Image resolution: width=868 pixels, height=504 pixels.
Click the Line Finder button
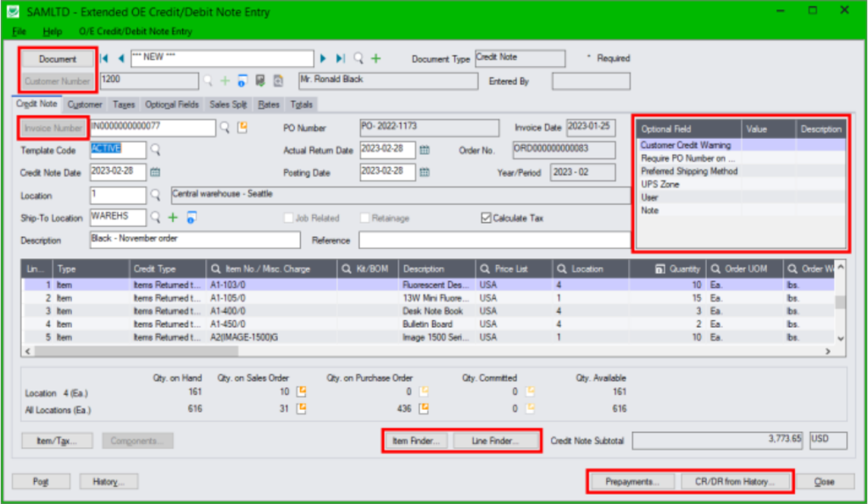pos(495,441)
